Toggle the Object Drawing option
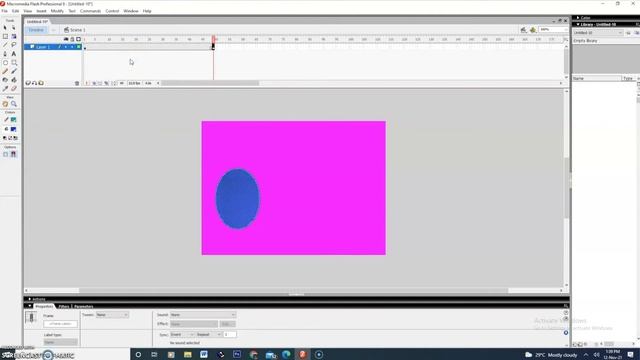The height and width of the screenshot is (360, 640). point(5,154)
